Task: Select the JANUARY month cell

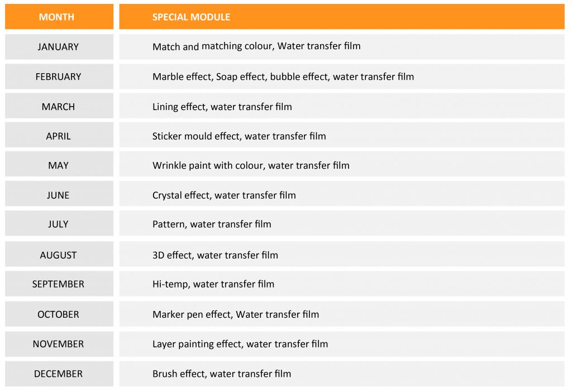Action: tap(59, 47)
